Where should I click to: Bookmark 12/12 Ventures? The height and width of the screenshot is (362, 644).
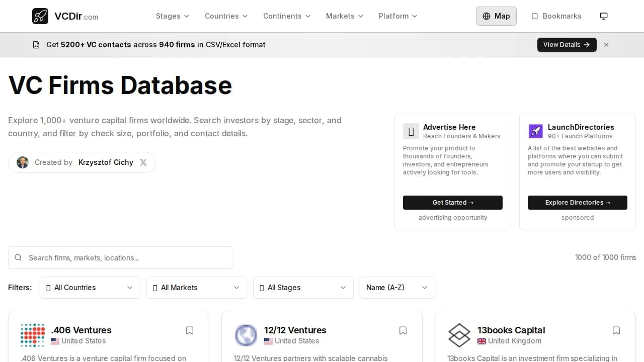pyautogui.click(x=403, y=330)
